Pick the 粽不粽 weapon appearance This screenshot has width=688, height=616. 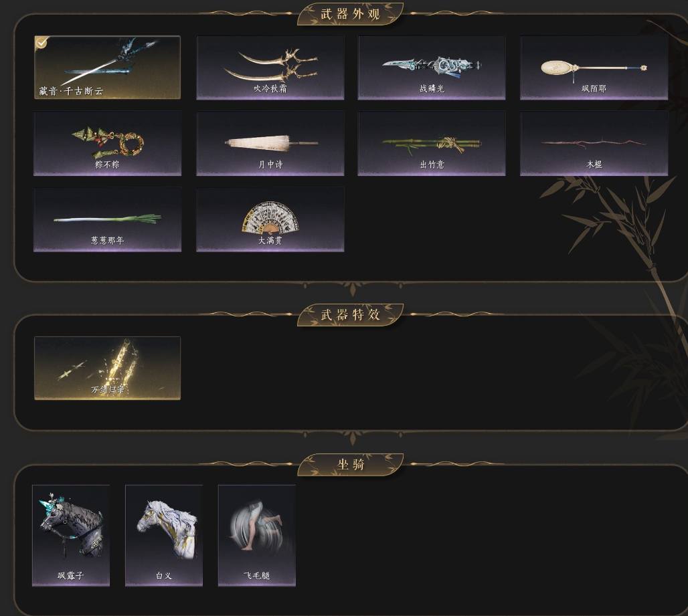108,143
